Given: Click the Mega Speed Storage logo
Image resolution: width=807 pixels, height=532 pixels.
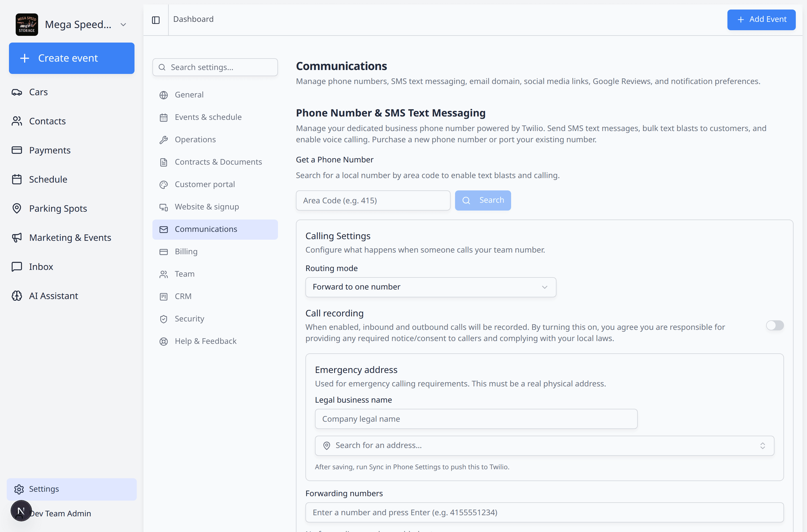Looking at the screenshot, I should (27, 24).
